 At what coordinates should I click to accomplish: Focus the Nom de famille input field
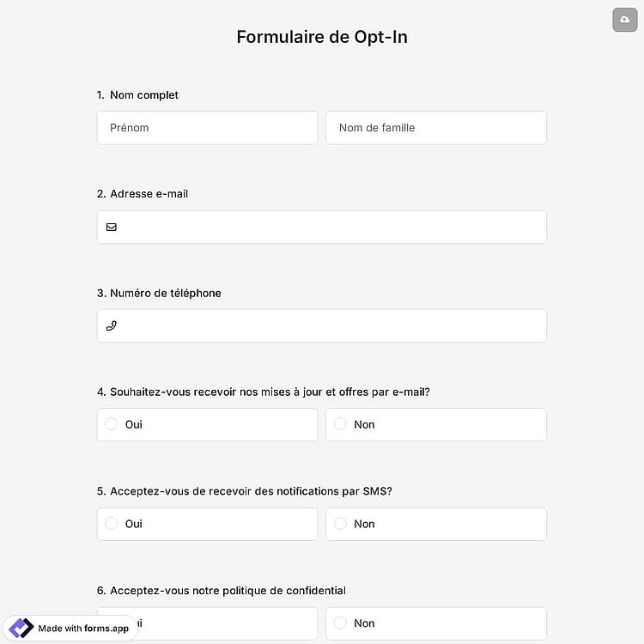(436, 128)
